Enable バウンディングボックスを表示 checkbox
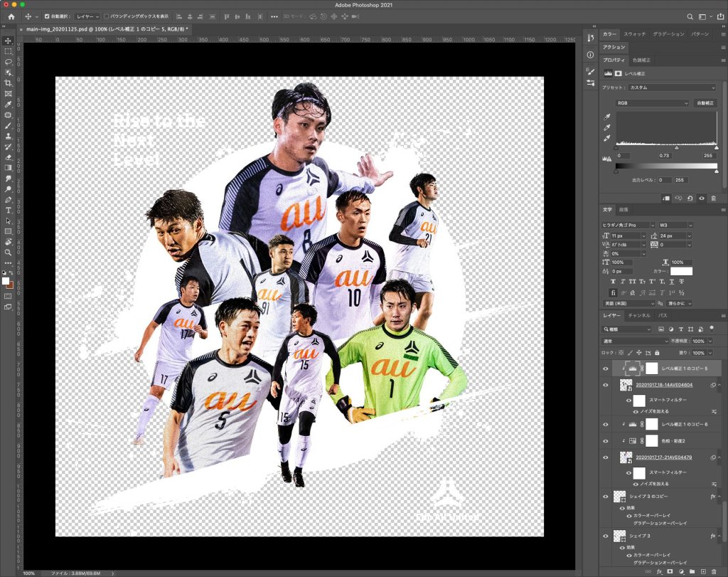 pos(107,16)
